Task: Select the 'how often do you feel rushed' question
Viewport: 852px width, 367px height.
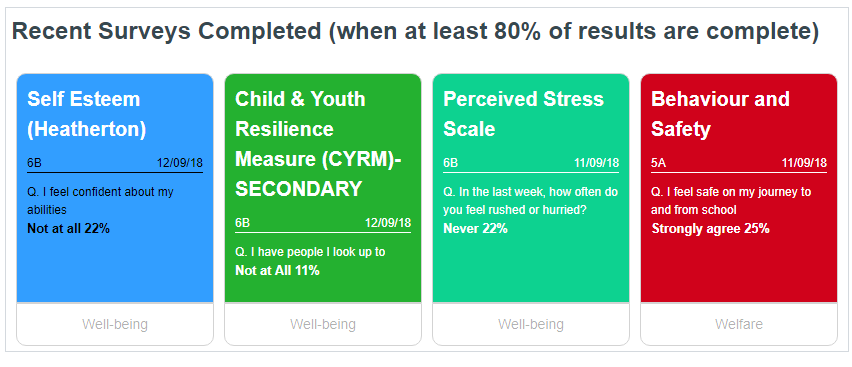Action: click(x=530, y=201)
